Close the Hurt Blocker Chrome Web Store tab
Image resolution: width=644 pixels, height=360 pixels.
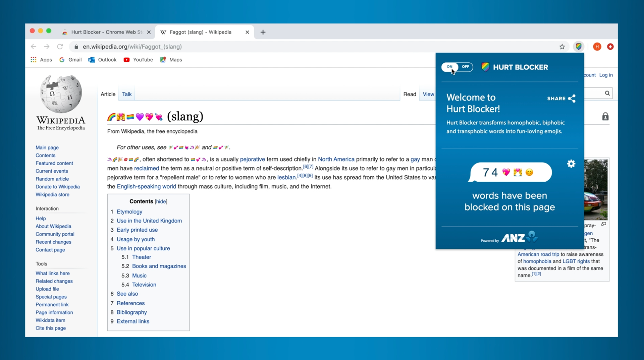[149, 32]
